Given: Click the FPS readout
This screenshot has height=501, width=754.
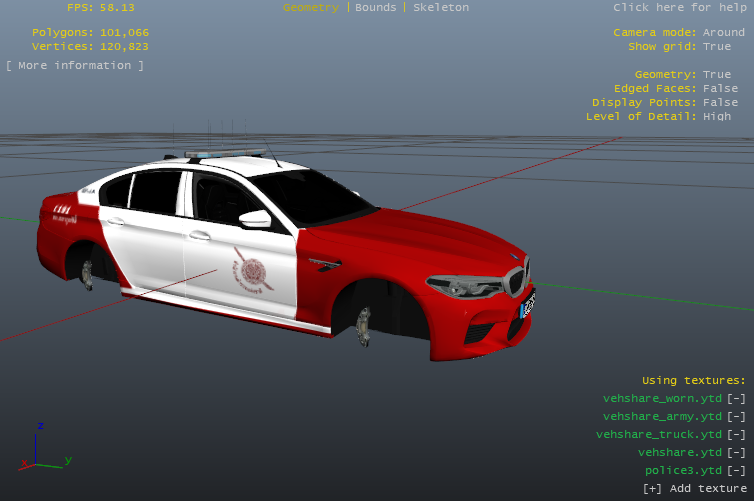Looking at the screenshot, I should pyautogui.click(x=101, y=8).
